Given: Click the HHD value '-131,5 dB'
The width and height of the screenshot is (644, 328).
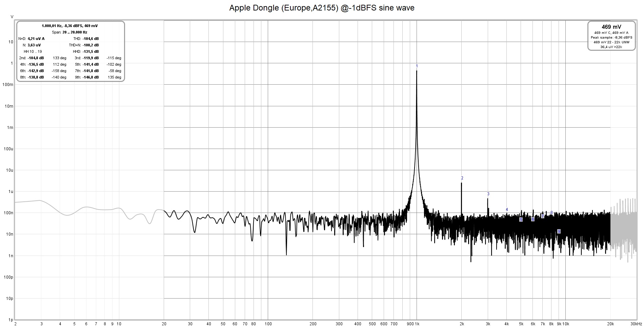Looking at the screenshot, I should 90,51.
